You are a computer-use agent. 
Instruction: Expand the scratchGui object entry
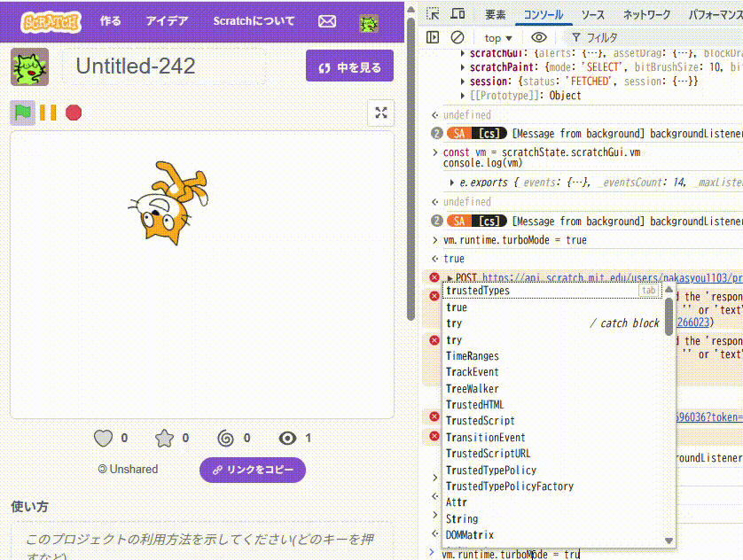coord(463,53)
